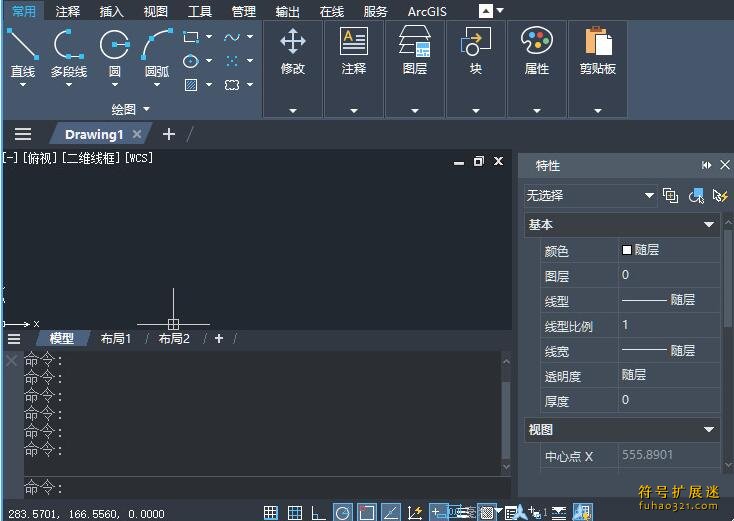Screen dimensions: 734x521
Task: Add a new layout with plus after 布局2
Action: coord(219,338)
